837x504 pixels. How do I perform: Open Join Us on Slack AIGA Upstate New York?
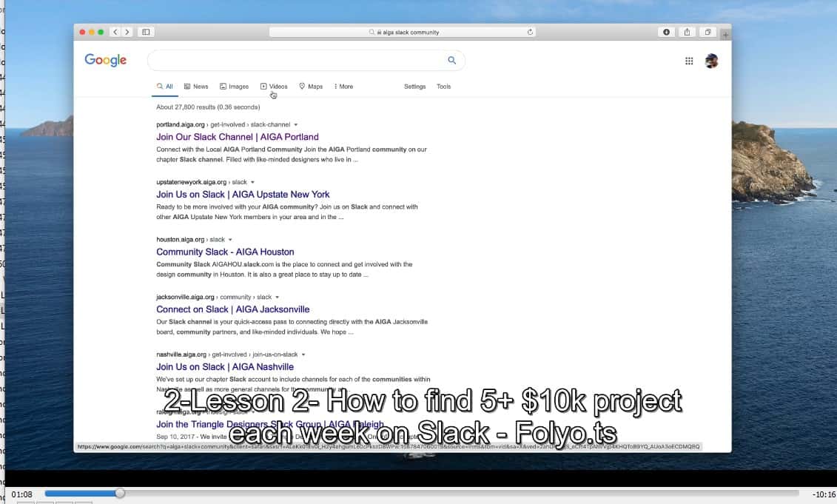point(243,195)
